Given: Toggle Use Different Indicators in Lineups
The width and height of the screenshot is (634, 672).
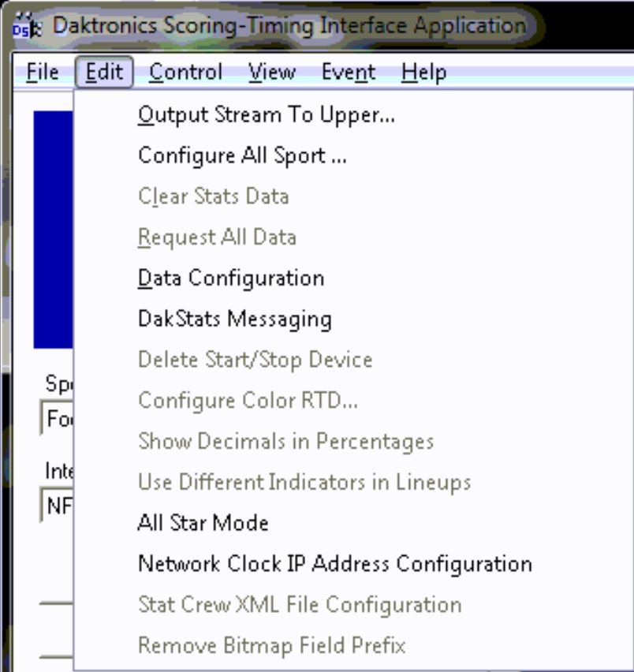Looking at the screenshot, I should [x=304, y=482].
